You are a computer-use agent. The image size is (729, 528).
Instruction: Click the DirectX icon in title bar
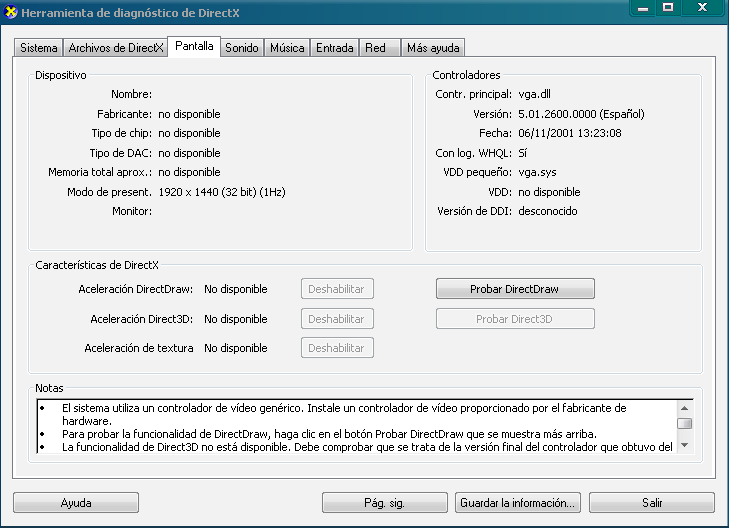tap(10, 13)
